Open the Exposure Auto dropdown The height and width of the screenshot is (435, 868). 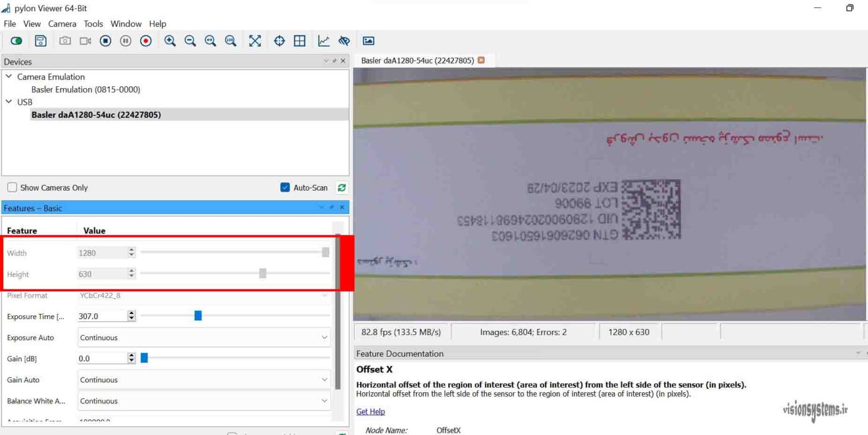(x=204, y=338)
